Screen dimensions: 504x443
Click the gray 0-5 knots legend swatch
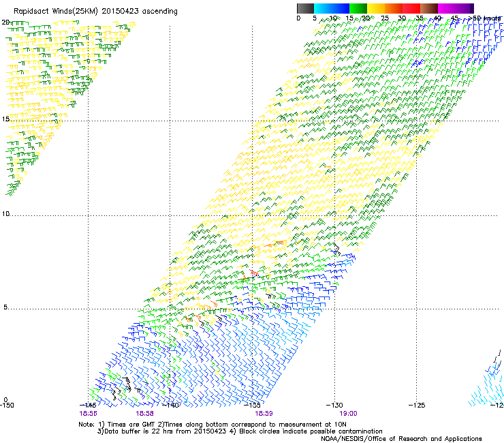click(305, 8)
